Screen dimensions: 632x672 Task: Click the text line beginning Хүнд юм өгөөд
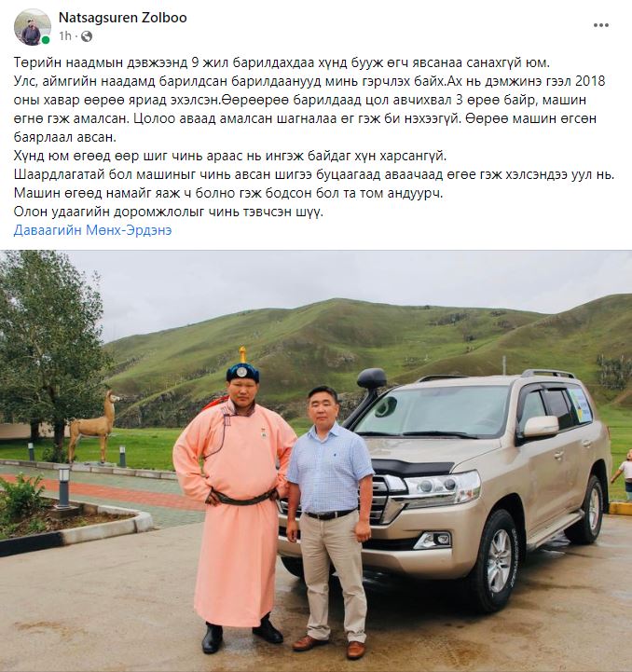tap(230, 156)
